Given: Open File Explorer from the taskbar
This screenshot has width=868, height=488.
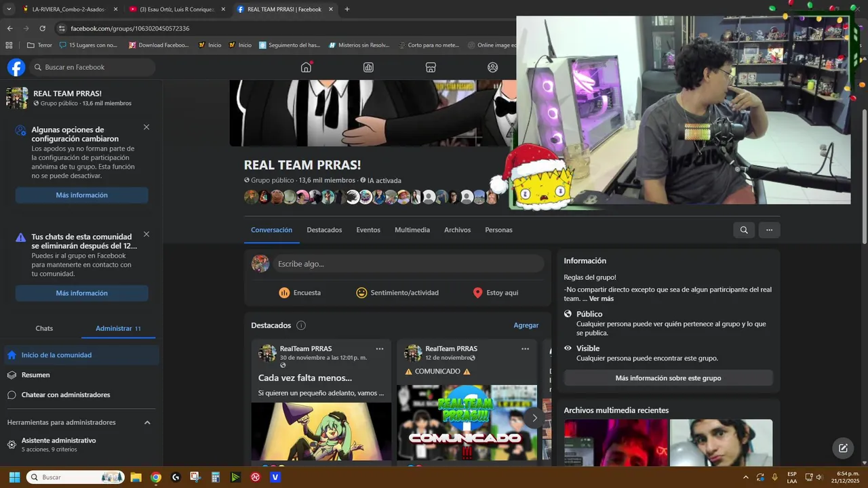Looking at the screenshot, I should 136,477.
